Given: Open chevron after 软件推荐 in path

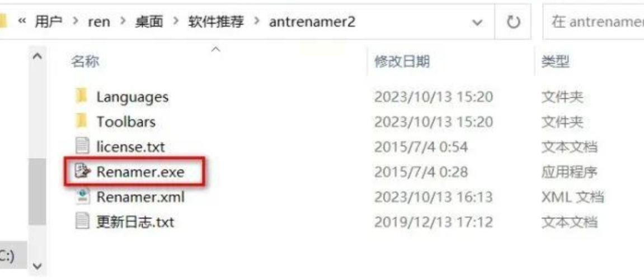Looking at the screenshot, I should tap(257, 21).
